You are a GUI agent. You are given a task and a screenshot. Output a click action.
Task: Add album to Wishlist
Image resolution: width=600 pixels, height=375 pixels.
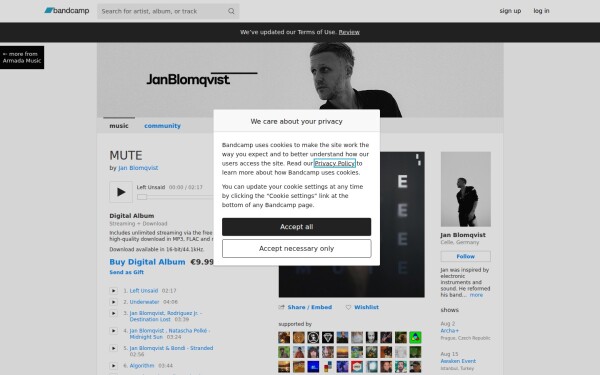coord(366,307)
